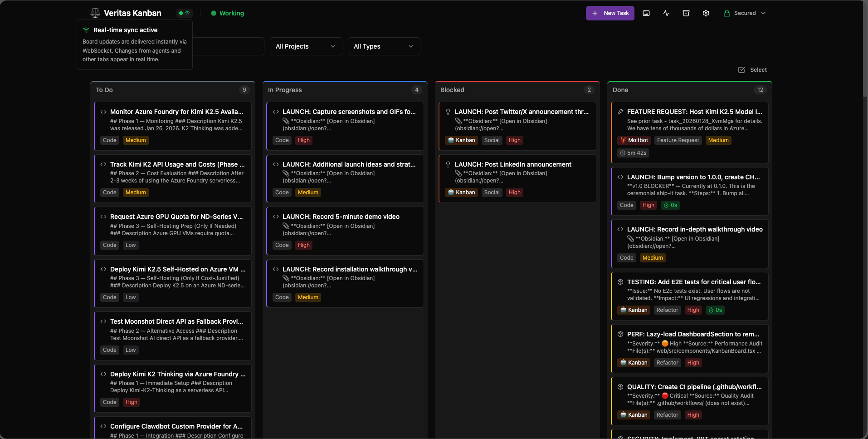The width and height of the screenshot is (868, 439).
Task: Click lightbulb icon on LinkedIn announcement card
Action: (x=448, y=164)
